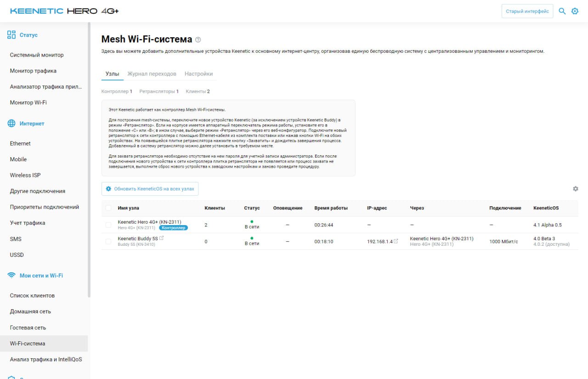Image resolution: width=588 pixels, height=379 pixels.
Task: Open Список клиентов in sidebar
Action: [32, 295]
